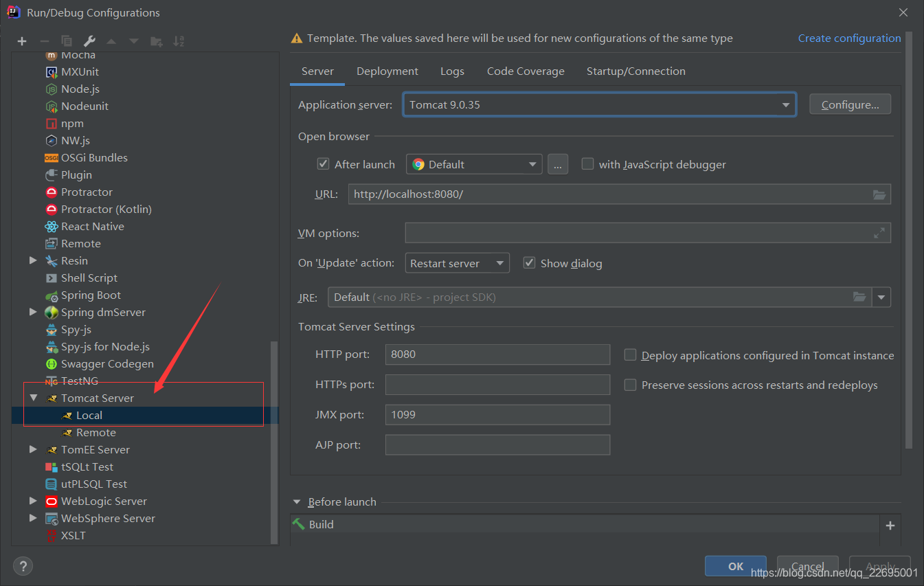Click the help question mark icon
This screenshot has width=924, height=586.
[x=23, y=567]
